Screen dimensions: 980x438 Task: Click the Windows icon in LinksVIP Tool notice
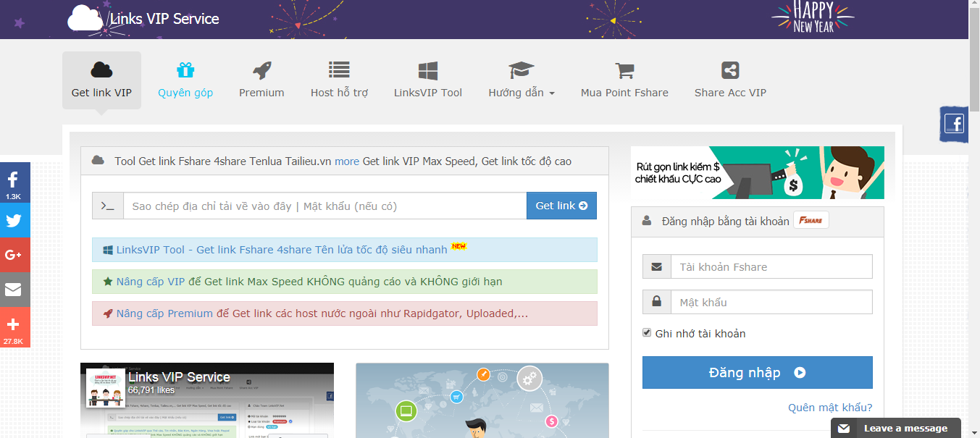pyautogui.click(x=107, y=250)
